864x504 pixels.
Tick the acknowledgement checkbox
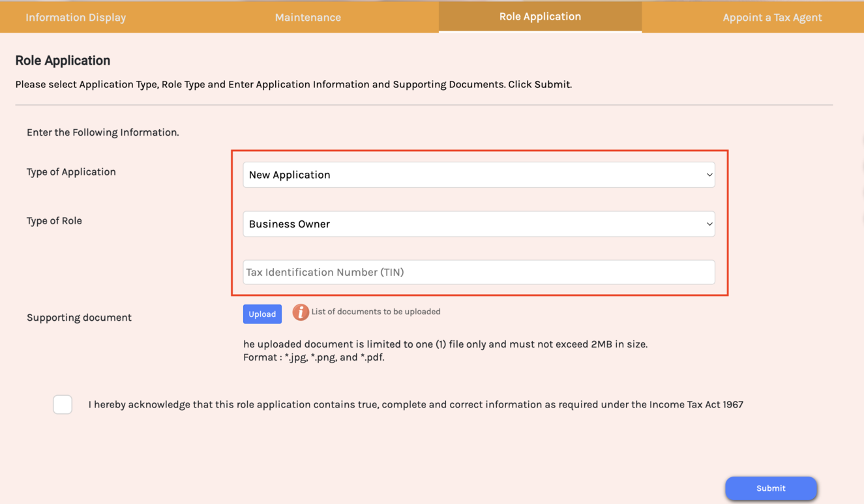[x=63, y=404]
